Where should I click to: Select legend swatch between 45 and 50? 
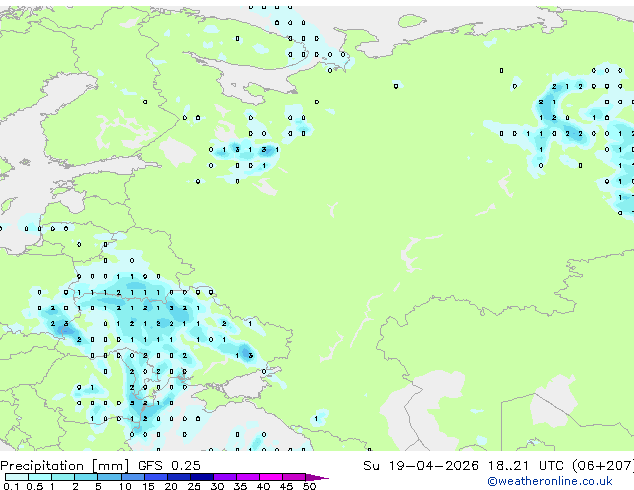pos(294,477)
